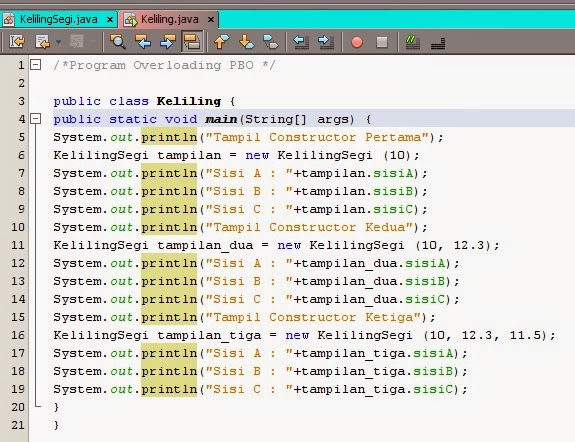
Task: Select the Keliling.java tab
Action: coord(169,19)
